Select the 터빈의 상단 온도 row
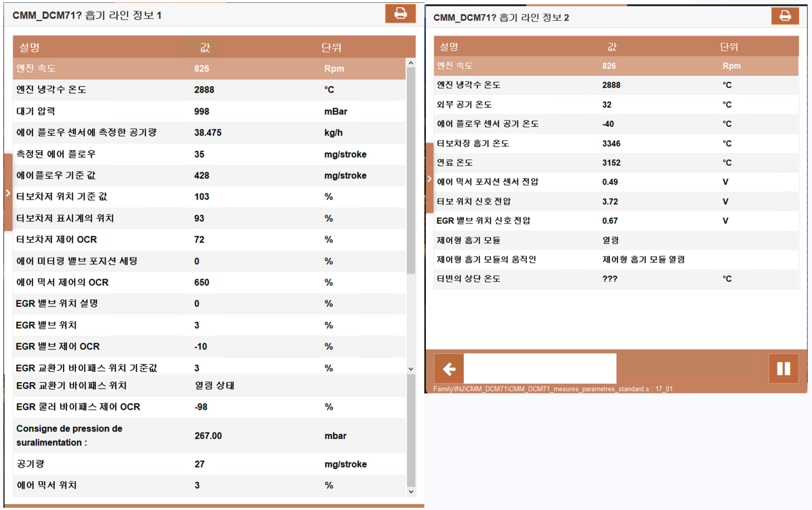 (616, 279)
